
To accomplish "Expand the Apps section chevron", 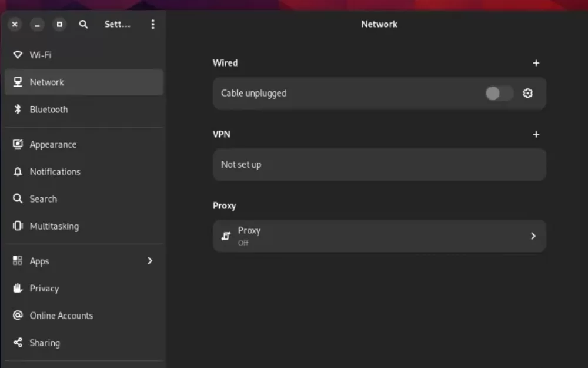I will pyautogui.click(x=150, y=261).
